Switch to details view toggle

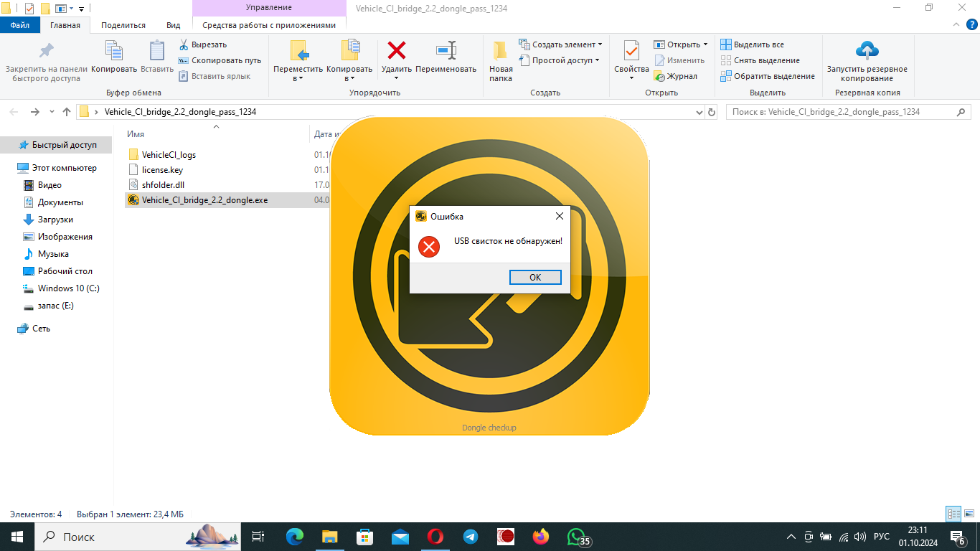click(953, 514)
